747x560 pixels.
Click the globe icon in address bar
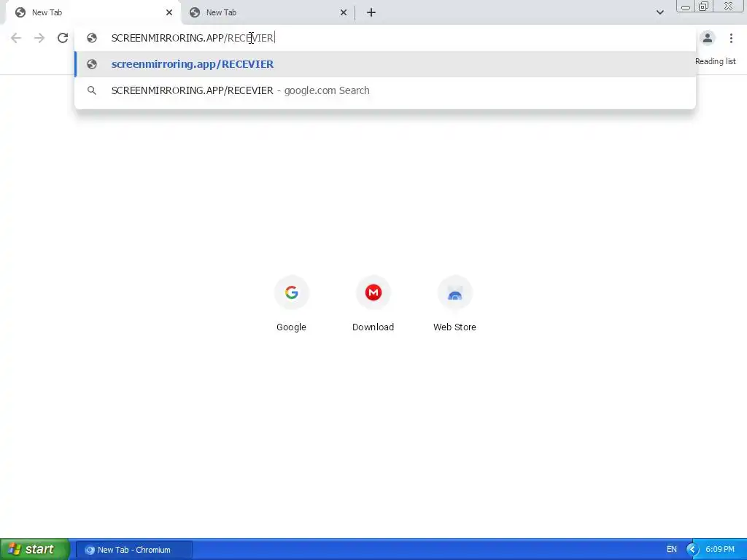(92, 38)
